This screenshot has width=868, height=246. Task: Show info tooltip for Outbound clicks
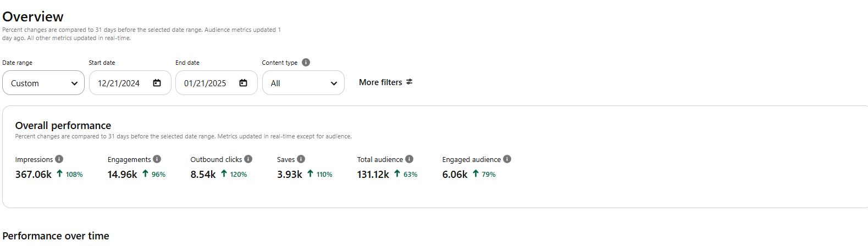coord(248,159)
